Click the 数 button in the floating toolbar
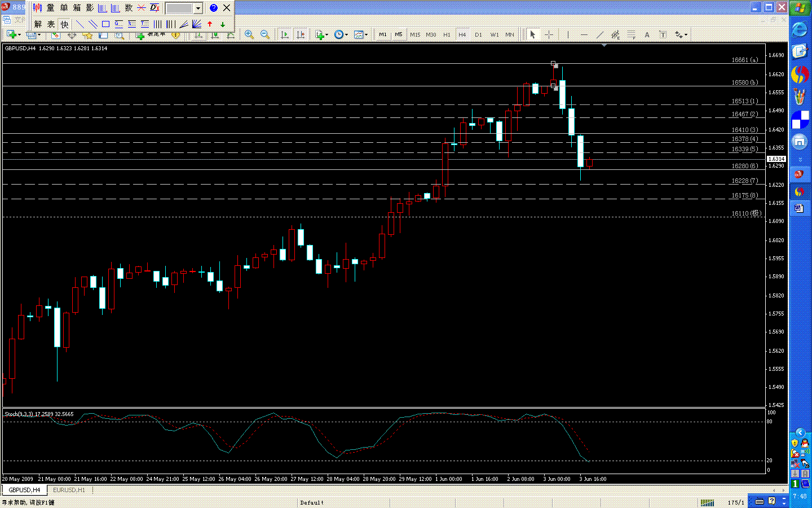 129,8
